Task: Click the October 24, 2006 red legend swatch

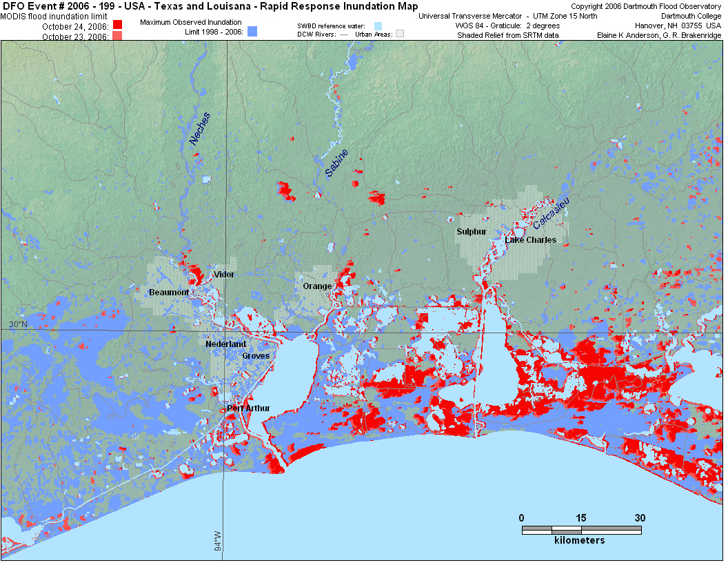Action: click(x=117, y=26)
